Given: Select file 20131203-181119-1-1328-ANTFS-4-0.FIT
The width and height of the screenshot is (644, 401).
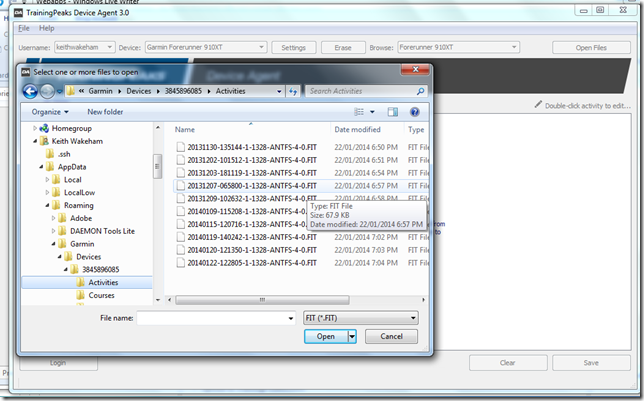Looking at the screenshot, I should click(252, 173).
